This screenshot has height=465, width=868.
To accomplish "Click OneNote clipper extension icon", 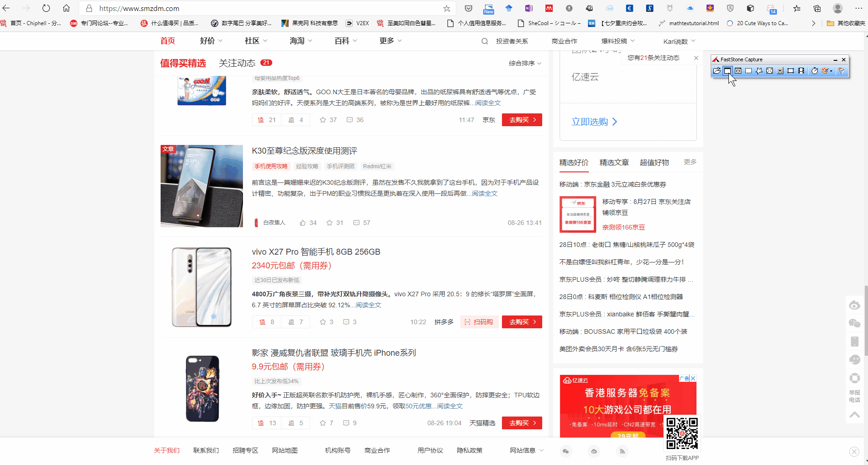I will pos(529,8).
